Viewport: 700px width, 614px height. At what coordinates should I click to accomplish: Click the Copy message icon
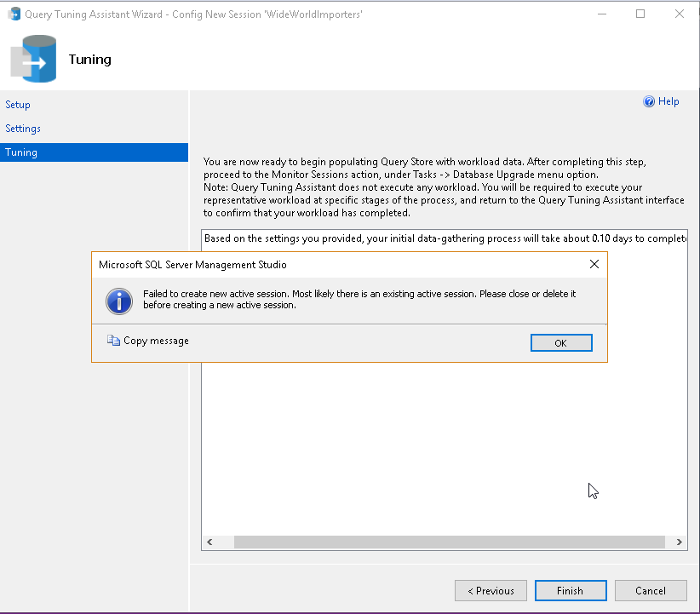pyautogui.click(x=113, y=341)
